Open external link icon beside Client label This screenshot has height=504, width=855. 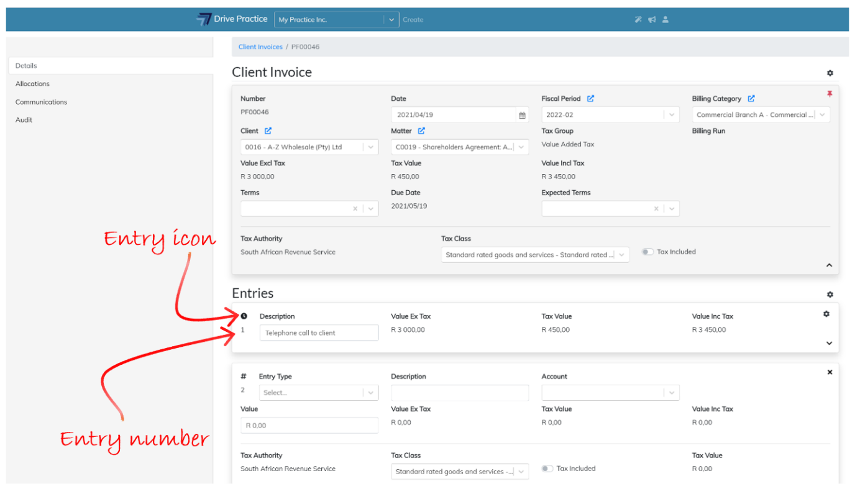(268, 131)
